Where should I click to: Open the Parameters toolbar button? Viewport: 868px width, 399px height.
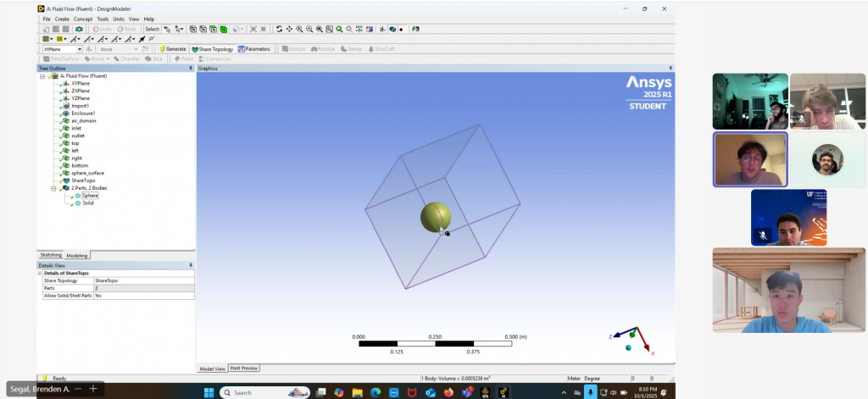[x=254, y=49]
